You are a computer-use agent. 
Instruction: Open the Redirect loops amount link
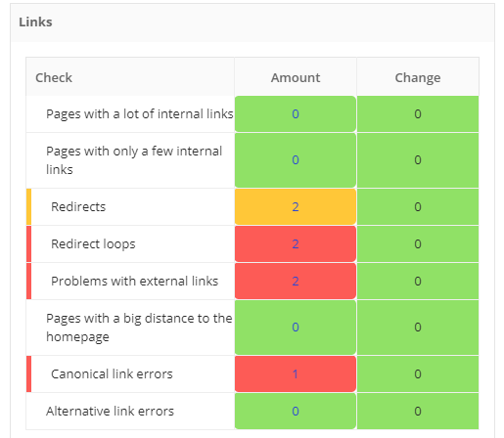pos(296,244)
